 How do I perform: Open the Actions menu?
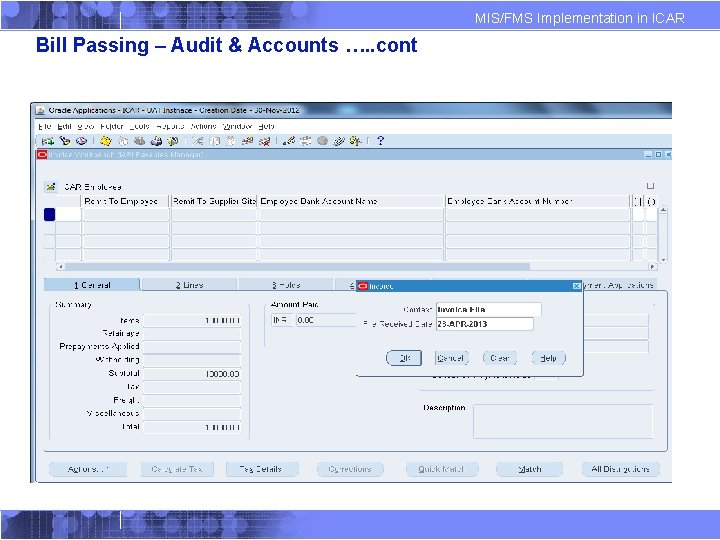point(203,126)
